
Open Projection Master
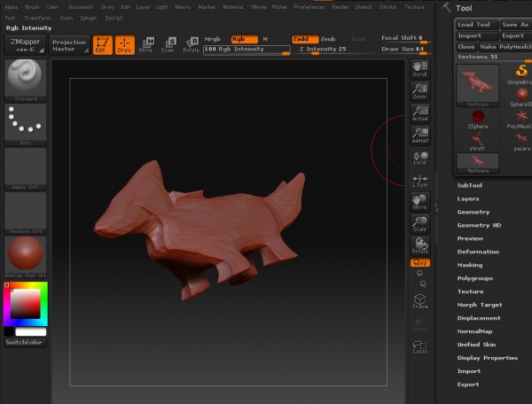coord(69,44)
